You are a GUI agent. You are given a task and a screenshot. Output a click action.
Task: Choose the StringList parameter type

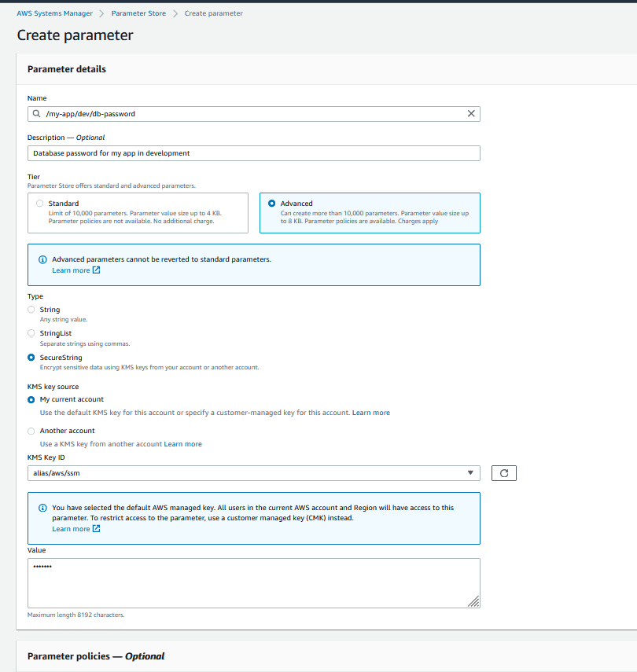(31, 333)
